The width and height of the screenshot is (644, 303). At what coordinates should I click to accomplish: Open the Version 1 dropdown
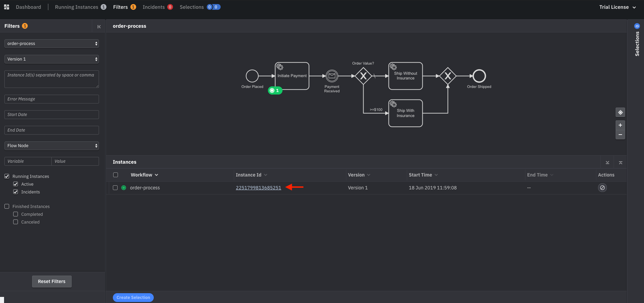(52, 59)
